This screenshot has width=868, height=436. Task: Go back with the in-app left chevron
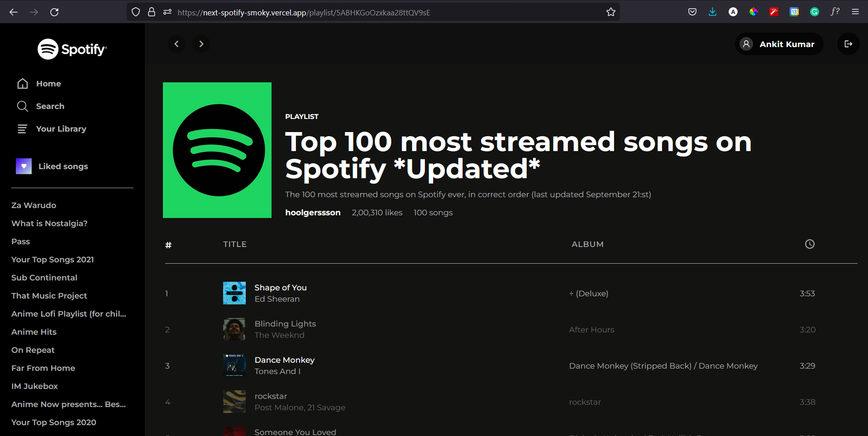[176, 44]
